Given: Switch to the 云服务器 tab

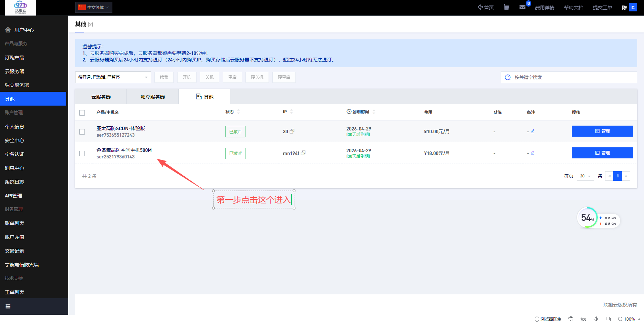Looking at the screenshot, I should [101, 97].
